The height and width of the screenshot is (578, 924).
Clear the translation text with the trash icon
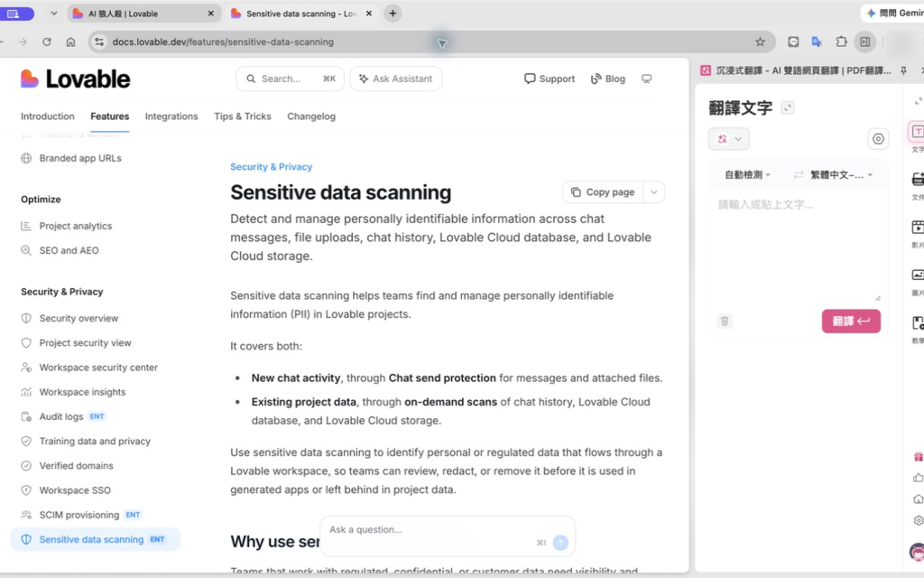pyautogui.click(x=725, y=321)
